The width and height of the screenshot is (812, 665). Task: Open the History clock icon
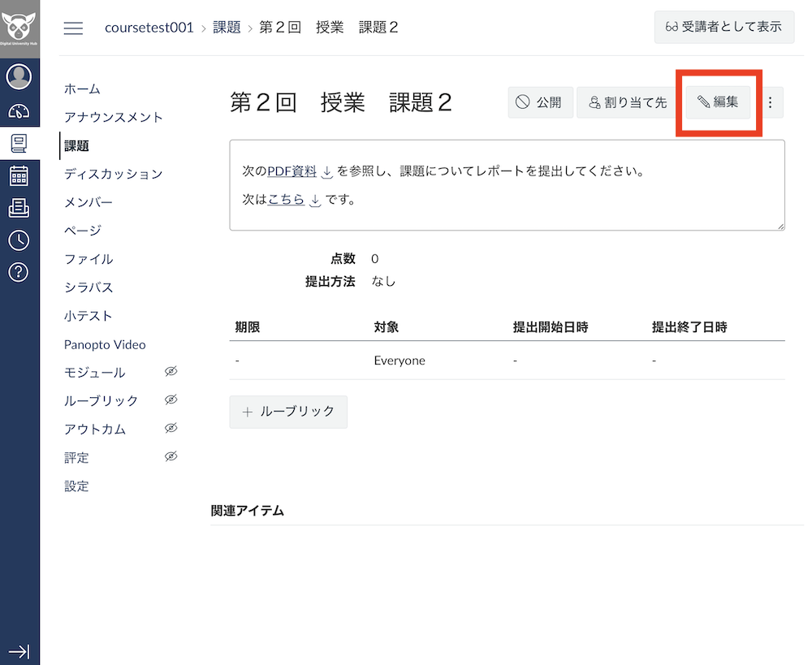(19, 240)
